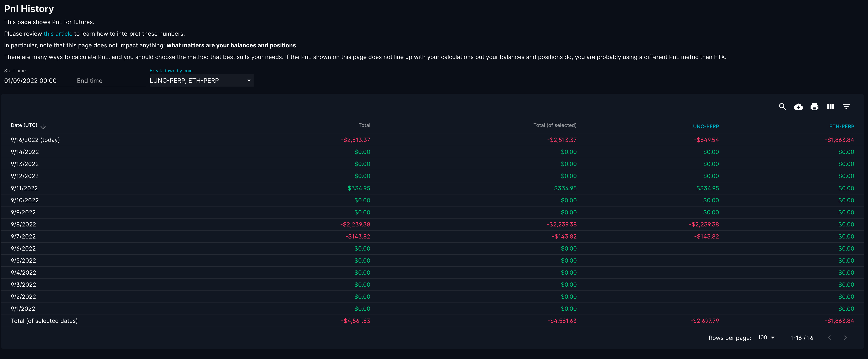Click the print icon
This screenshot has height=359, width=868.
click(x=814, y=107)
